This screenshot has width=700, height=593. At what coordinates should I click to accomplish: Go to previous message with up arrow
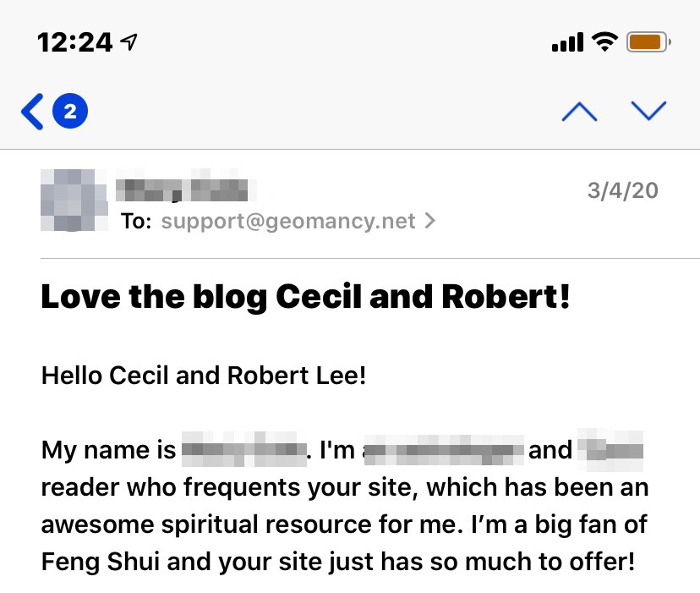pos(579,112)
